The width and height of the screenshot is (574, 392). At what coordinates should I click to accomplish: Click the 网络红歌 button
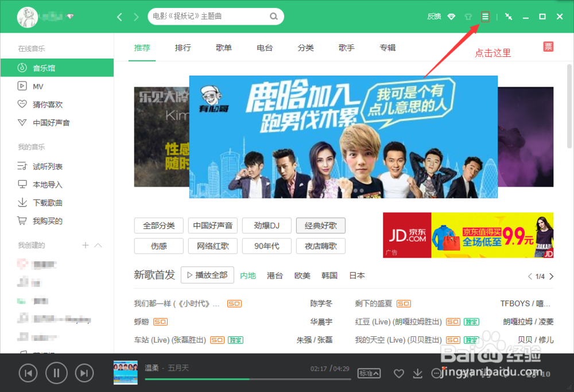[213, 246]
